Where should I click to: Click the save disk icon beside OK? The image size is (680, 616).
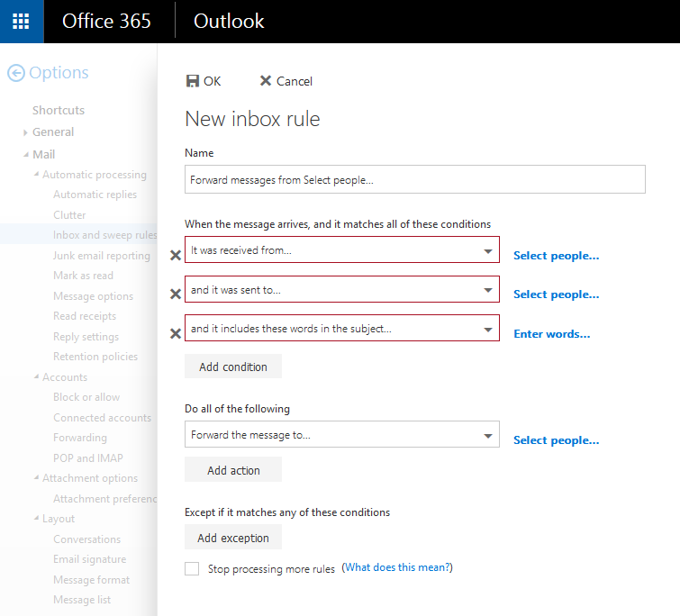pos(192,81)
